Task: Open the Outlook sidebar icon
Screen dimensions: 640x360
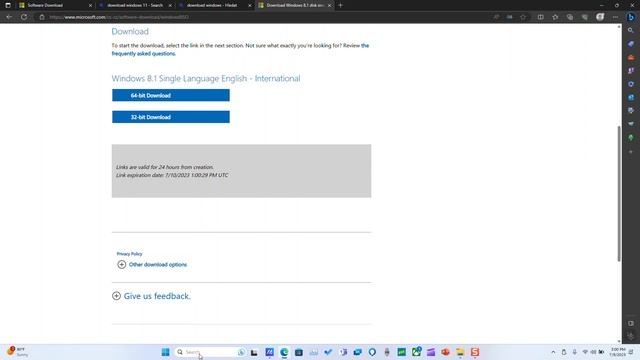Action: [x=631, y=98]
